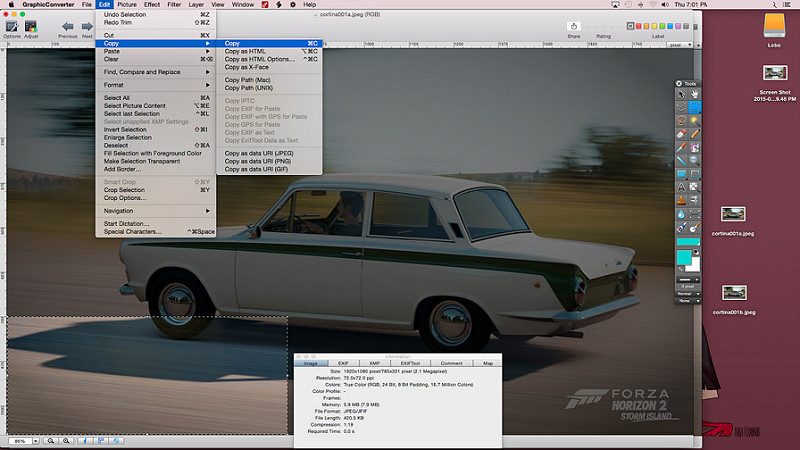Choose Copy Path (UNIX)
The image size is (800, 450).
[269, 88]
